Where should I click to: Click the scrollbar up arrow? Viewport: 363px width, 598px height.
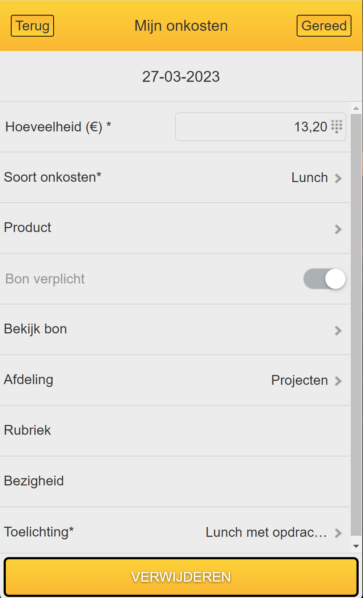[x=356, y=108]
